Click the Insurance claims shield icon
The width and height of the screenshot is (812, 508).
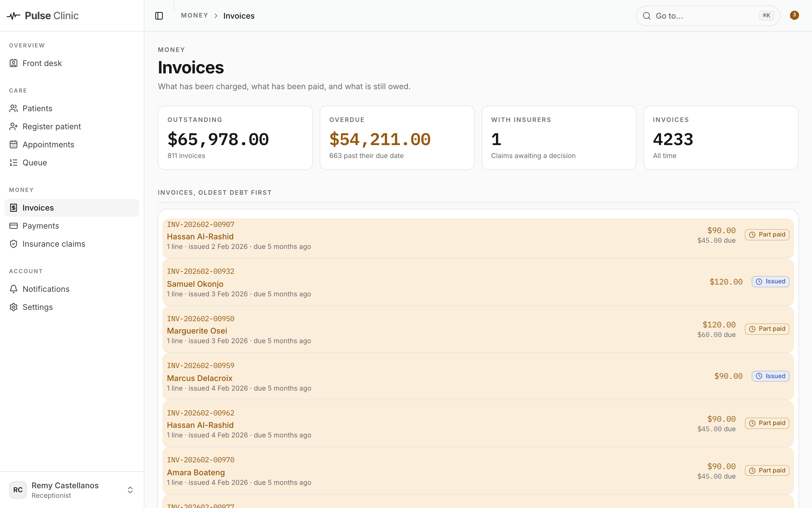click(14, 244)
